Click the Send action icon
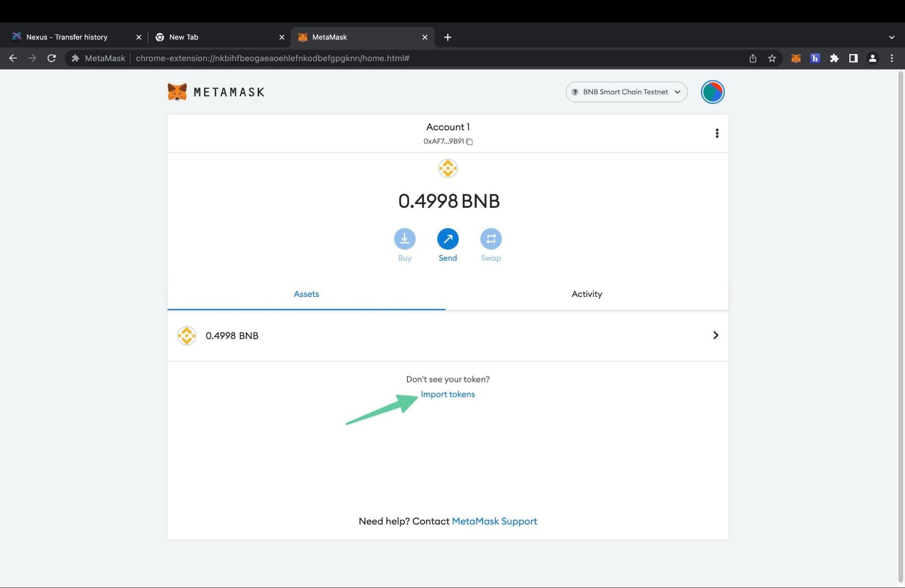The height and width of the screenshot is (588, 905). coord(448,238)
